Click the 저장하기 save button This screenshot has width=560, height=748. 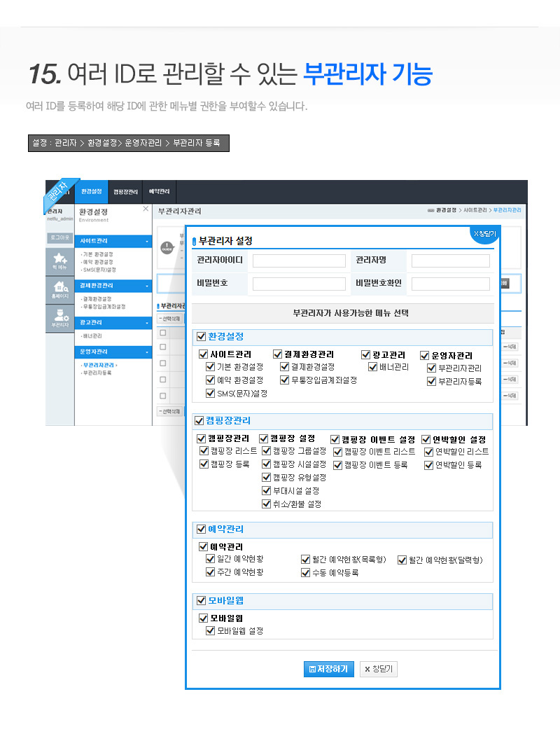328,670
